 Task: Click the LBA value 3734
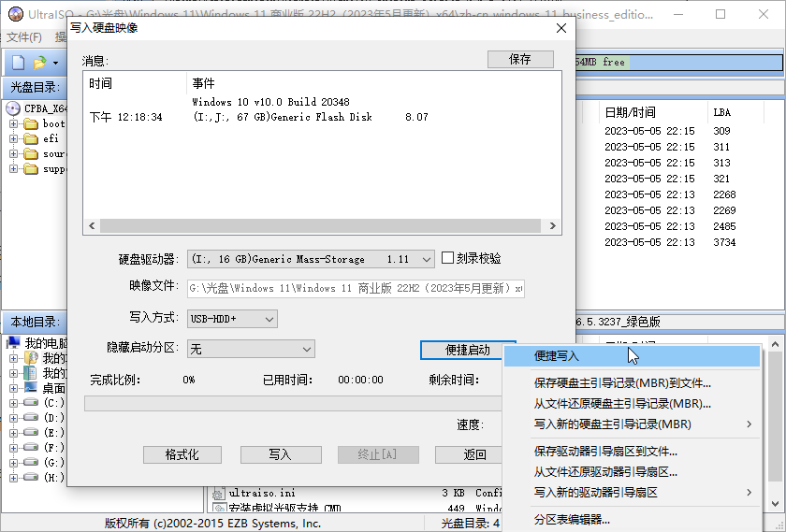pyautogui.click(x=724, y=242)
